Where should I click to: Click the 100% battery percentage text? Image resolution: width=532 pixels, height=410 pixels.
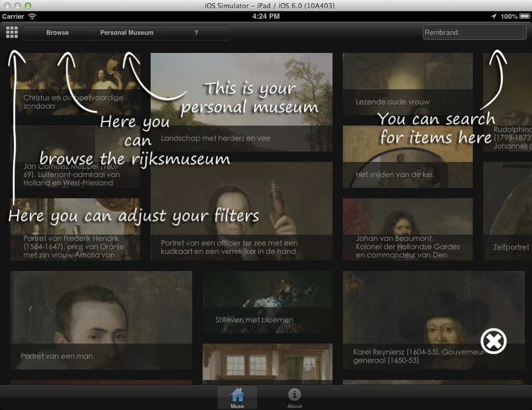[509, 16]
